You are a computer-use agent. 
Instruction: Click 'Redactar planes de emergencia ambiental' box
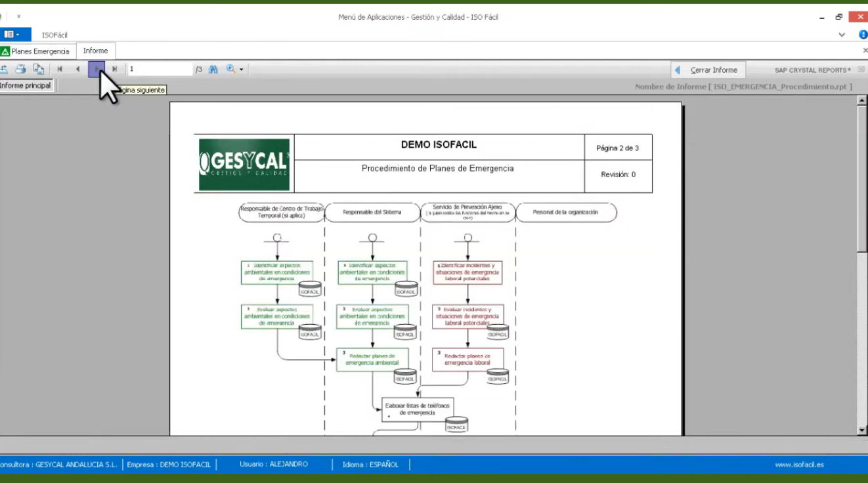(372, 360)
